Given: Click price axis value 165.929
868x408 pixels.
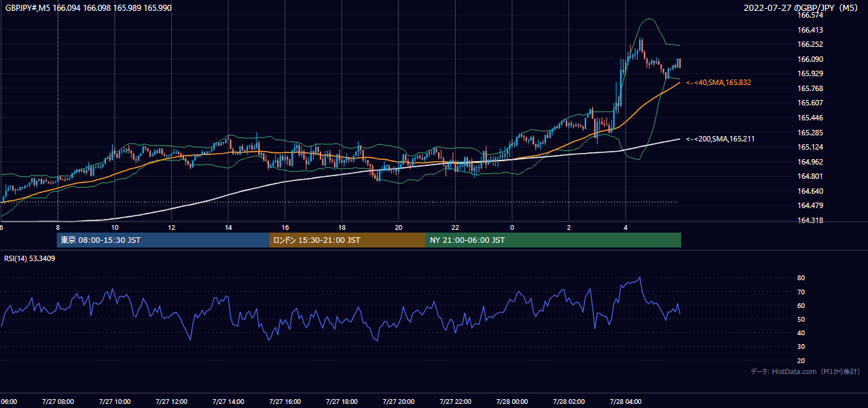Looking at the screenshot, I should 810,73.
